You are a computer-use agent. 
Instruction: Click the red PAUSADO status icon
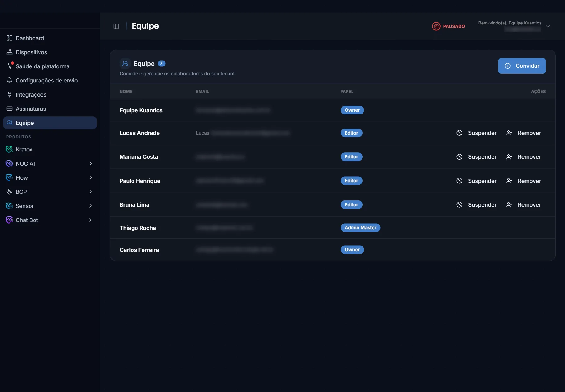(436, 26)
